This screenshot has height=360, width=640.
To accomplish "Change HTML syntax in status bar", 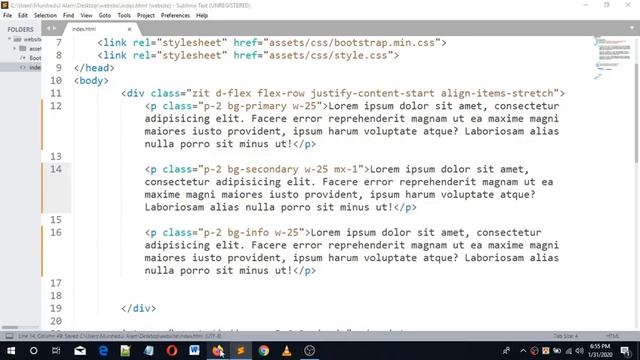I will click(612, 336).
